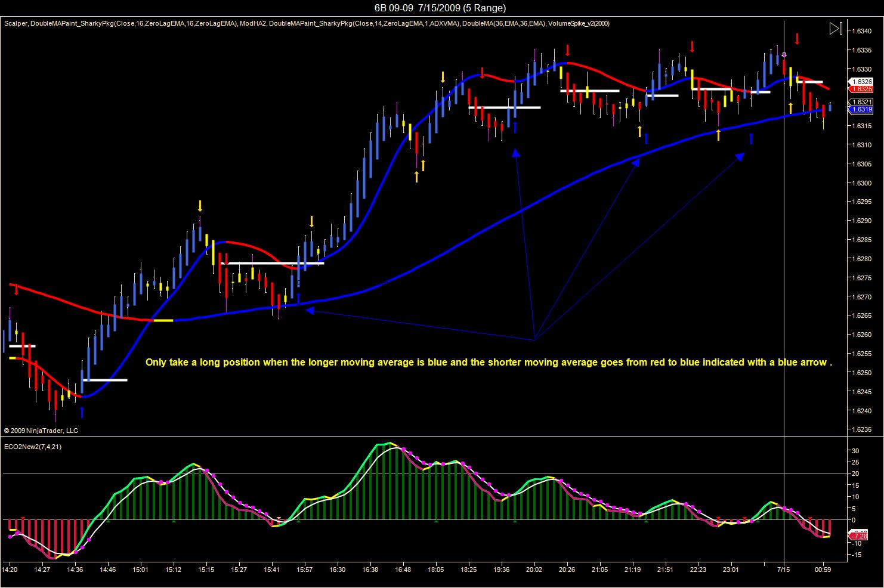Click the 14:27 time axis label
Viewport: 884px width, 588px height.
pyautogui.click(x=42, y=570)
